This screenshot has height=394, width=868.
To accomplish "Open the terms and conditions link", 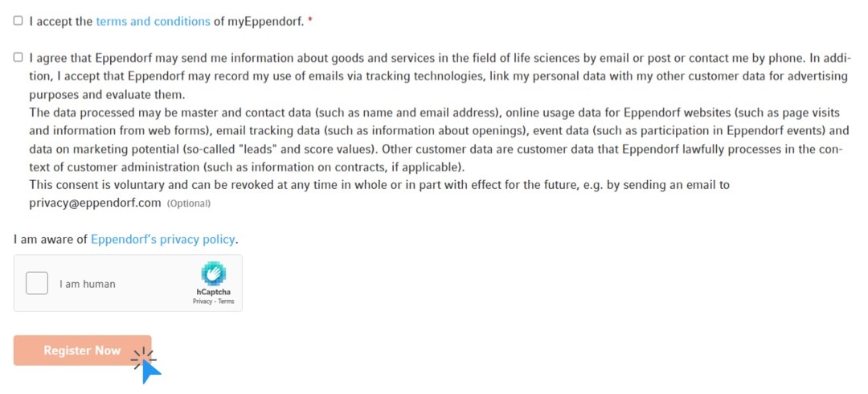I will coord(153,22).
